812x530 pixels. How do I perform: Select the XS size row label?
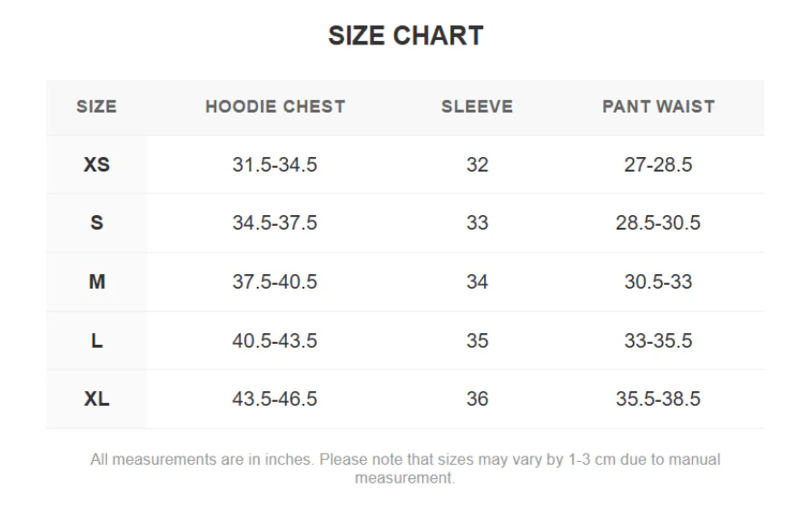96,165
